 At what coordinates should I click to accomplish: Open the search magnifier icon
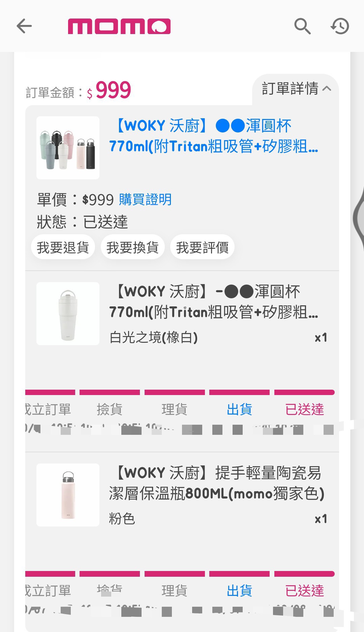[x=302, y=26]
